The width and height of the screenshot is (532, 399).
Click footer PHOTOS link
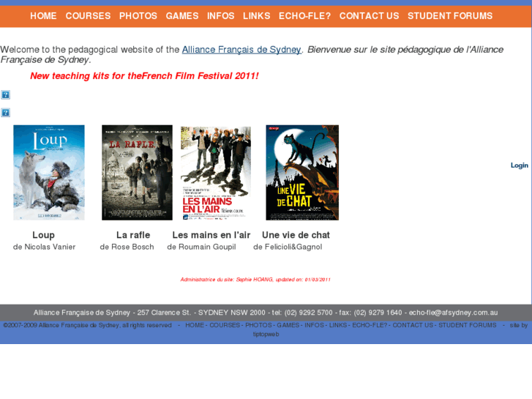(x=258, y=325)
